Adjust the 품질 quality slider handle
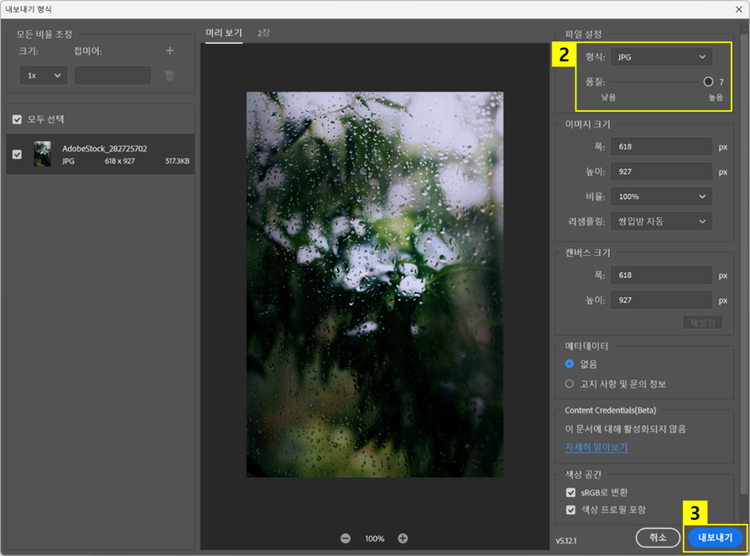The width and height of the screenshot is (750, 556). [x=708, y=82]
